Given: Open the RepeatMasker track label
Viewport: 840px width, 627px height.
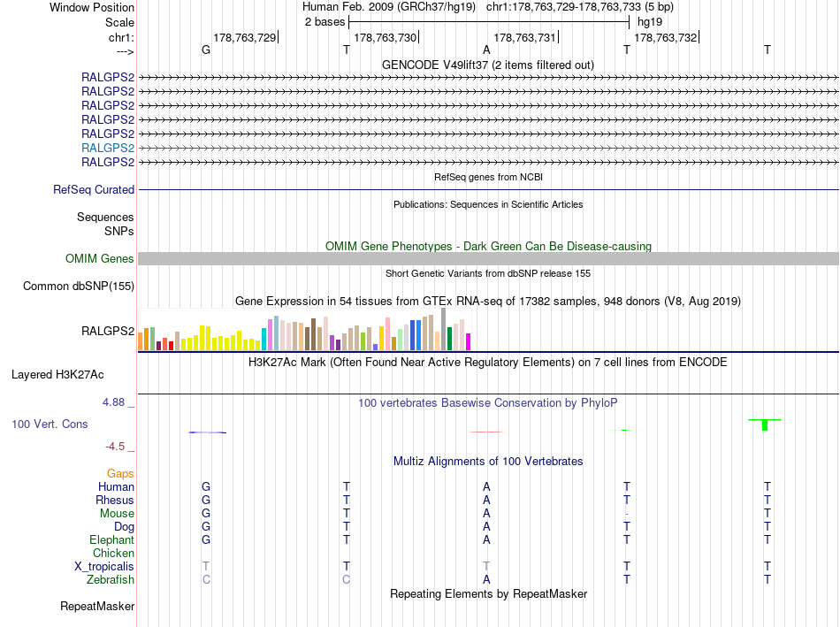Looking at the screenshot, I should [x=97, y=607].
